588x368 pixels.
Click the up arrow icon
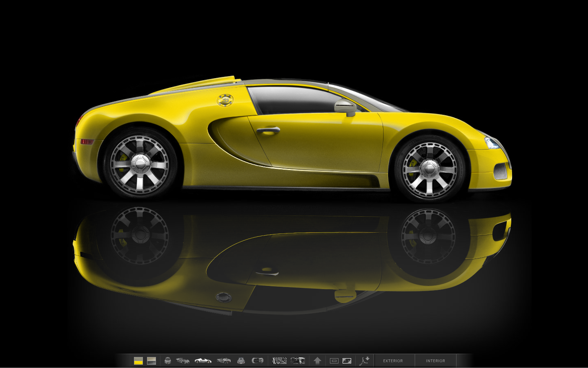click(x=317, y=361)
